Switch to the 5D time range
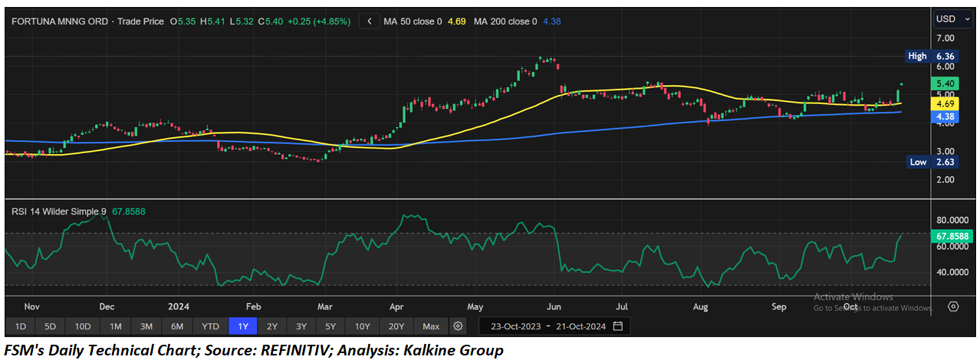 pos(50,326)
